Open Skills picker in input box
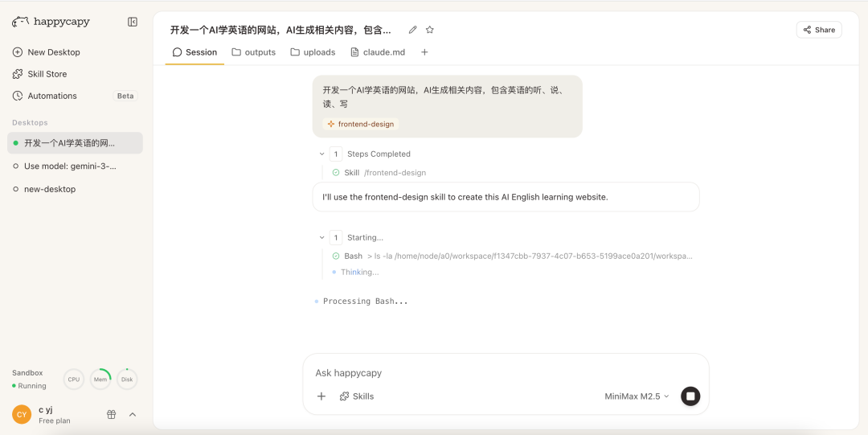This screenshot has height=435, width=868. point(357,396)
